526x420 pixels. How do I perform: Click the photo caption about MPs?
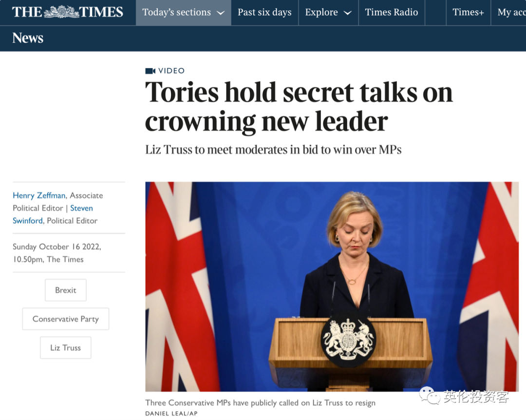(x=260, y=403)
